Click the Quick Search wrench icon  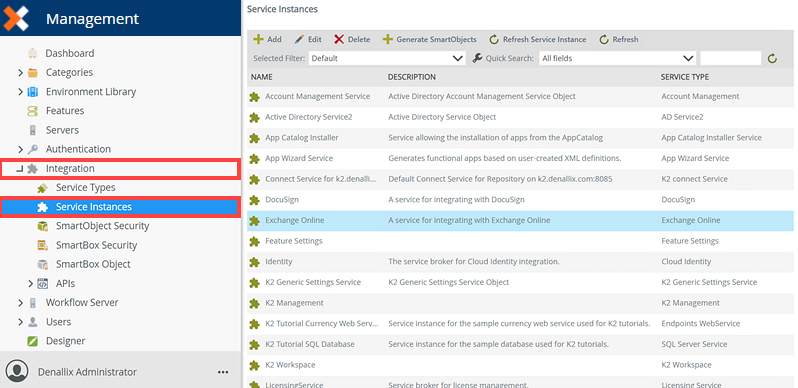click(x=477, y=58)
